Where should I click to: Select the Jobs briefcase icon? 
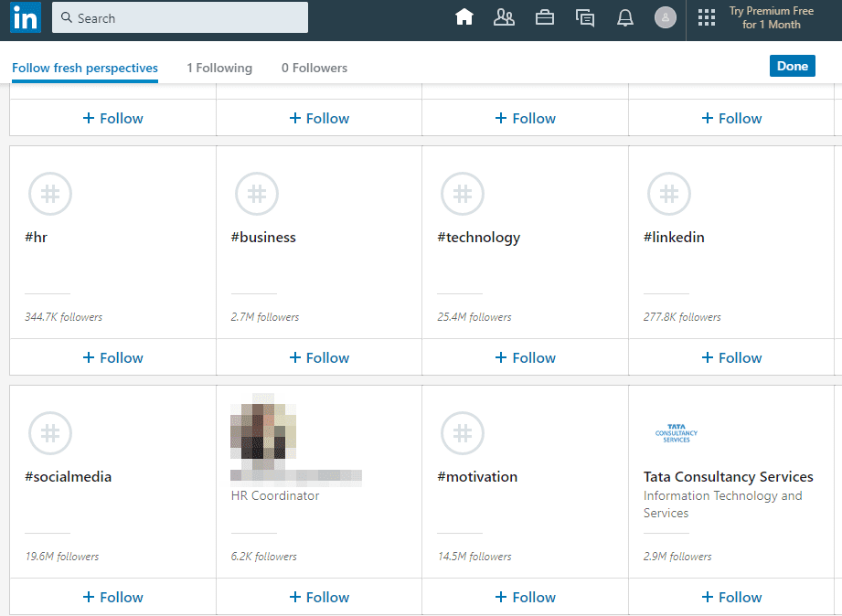point(545,16)
